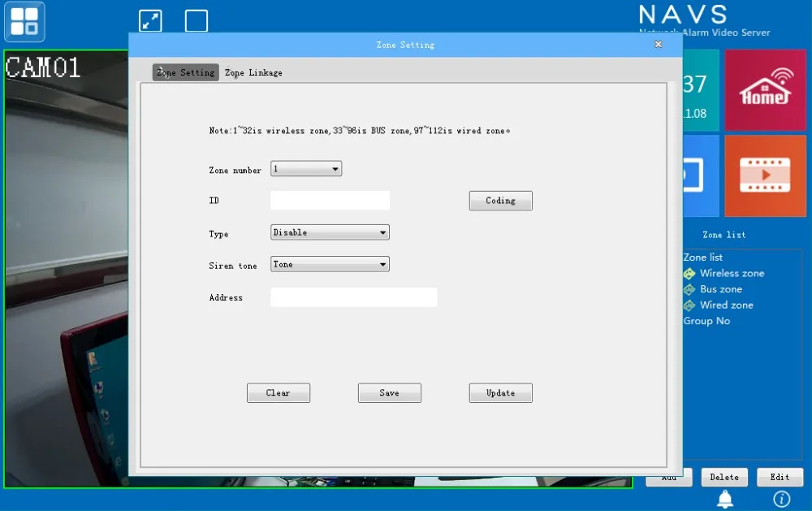Open the video playback film tile
Image resolution: width=812 pixels, height=511 pixels.
click(x=765, y=175)
